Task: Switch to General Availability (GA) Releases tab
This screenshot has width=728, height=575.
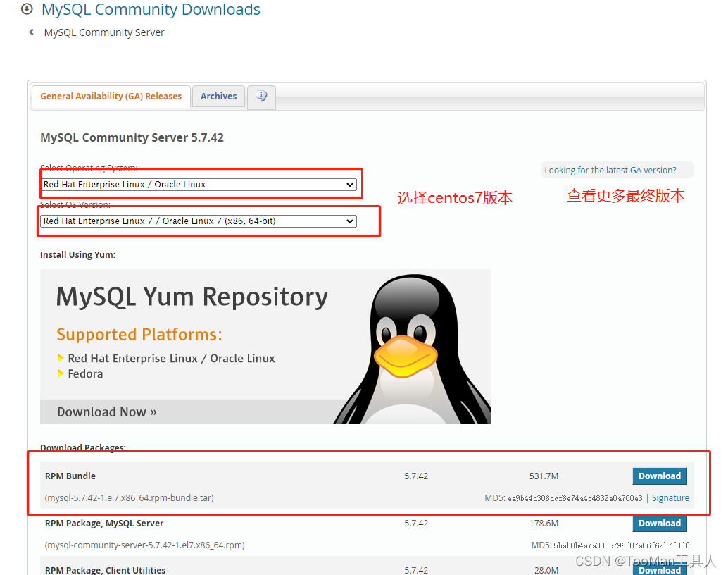Action: (x=111, y=97)
